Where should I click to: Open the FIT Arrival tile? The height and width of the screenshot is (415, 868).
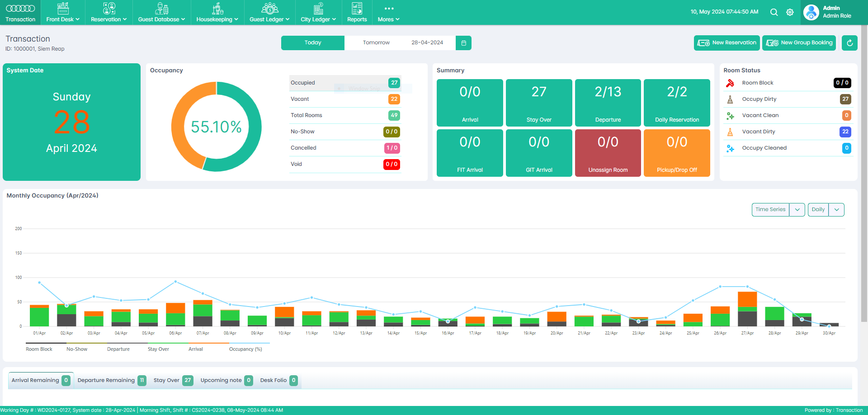470,153
